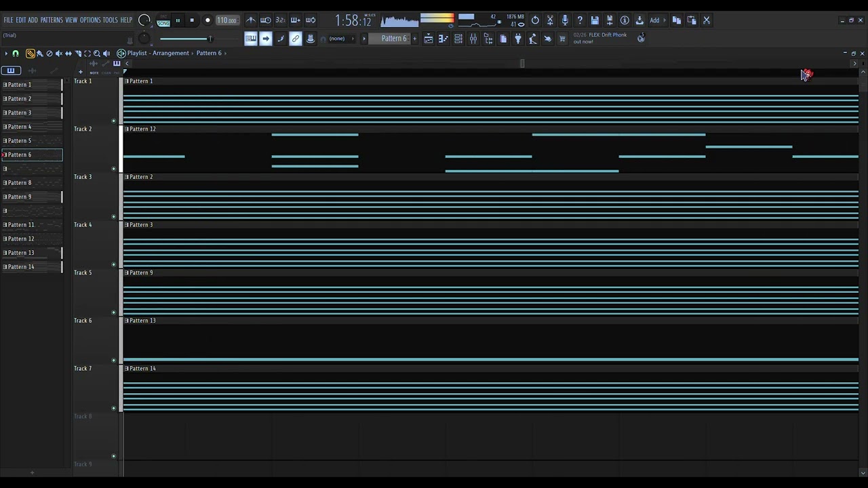Open project info icon
Viewport: 868px width, 488px height.
pos(625,20)
